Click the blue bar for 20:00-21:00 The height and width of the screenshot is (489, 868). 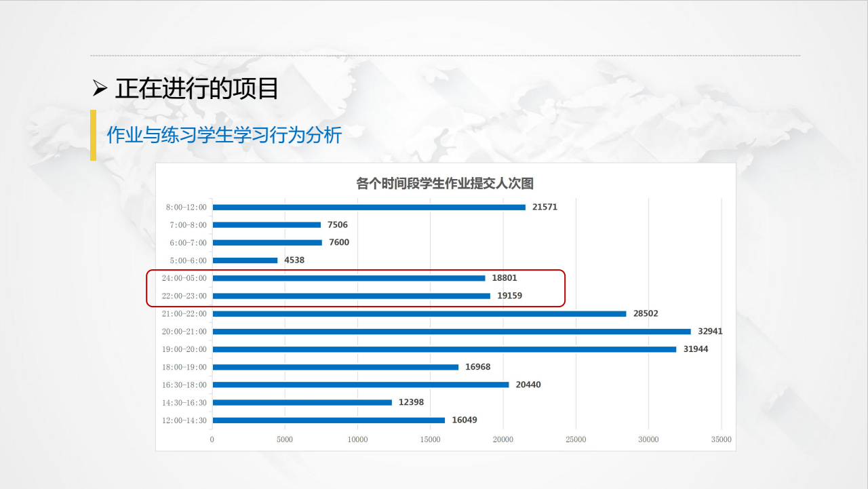point(452,332)
